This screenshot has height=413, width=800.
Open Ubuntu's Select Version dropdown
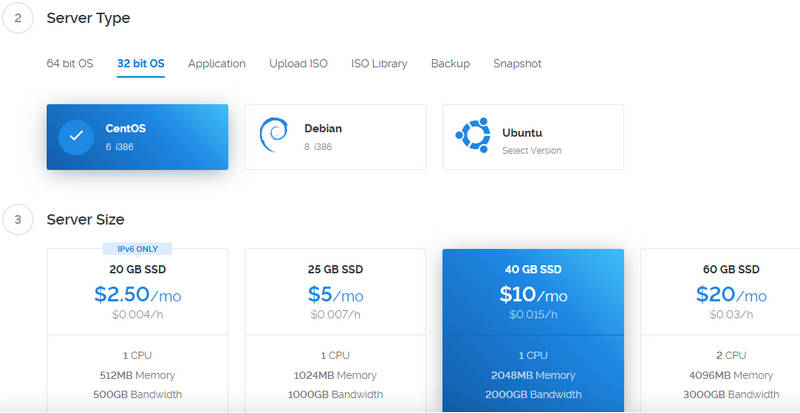[x=532, y=151]
